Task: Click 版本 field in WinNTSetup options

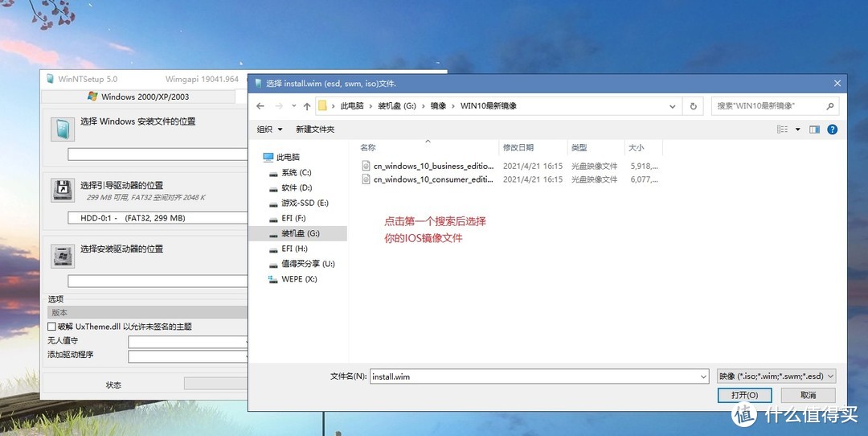Action: [147, 312]
